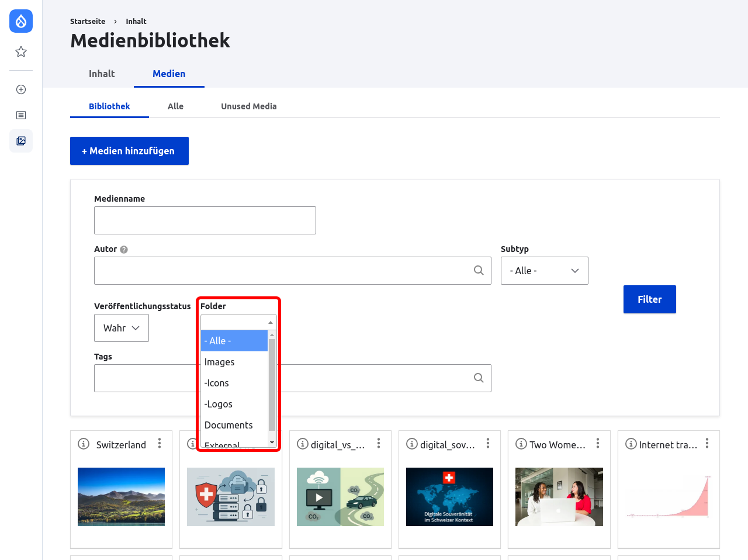Click the Folder list scrollbar down arrow
Image resolution: width=748 pixels, height=560 pixels.
(272, 443)
